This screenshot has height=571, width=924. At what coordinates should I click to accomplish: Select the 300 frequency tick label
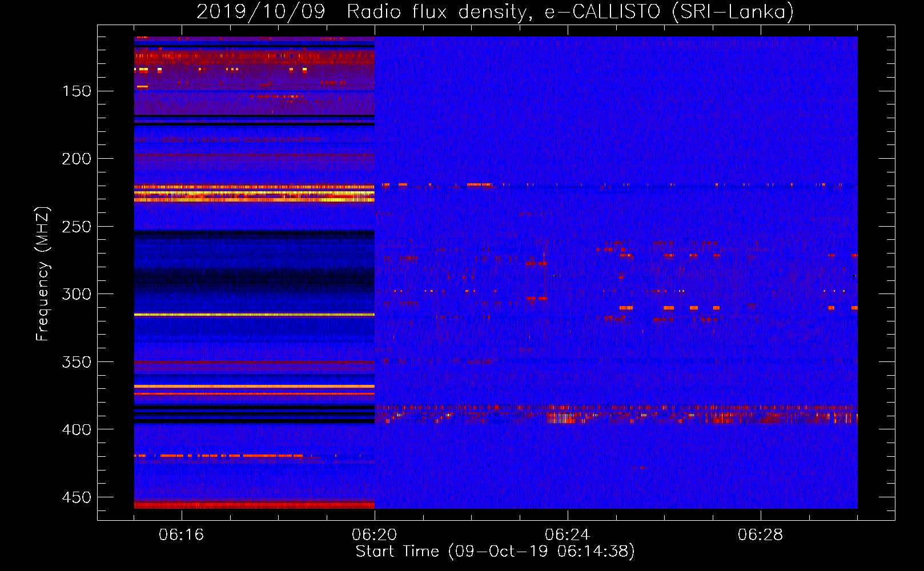77,294
